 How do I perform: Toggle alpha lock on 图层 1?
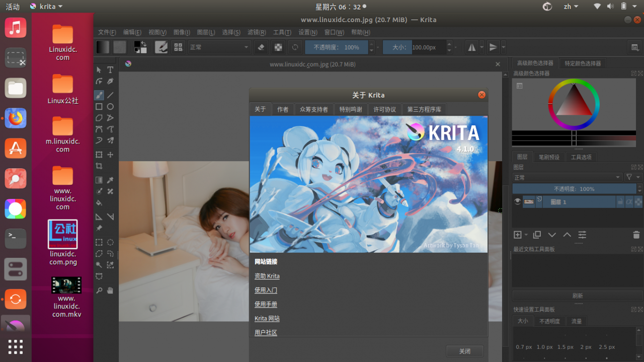[x=638, y=202]
